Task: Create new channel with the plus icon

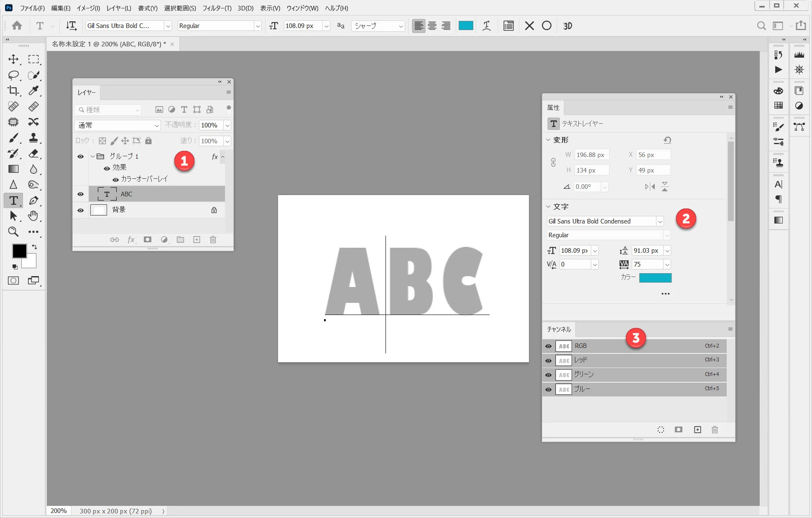Action: 697,429
